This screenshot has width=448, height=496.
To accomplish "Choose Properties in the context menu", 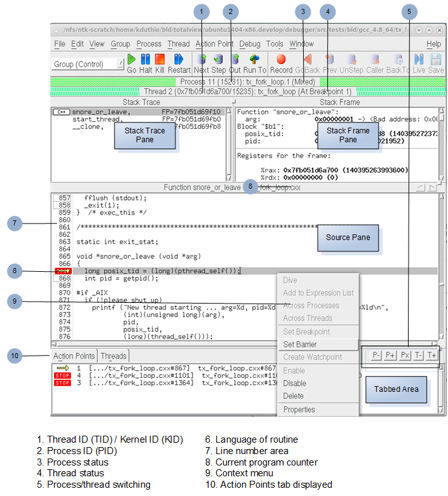I will click(x=299, y=410).
